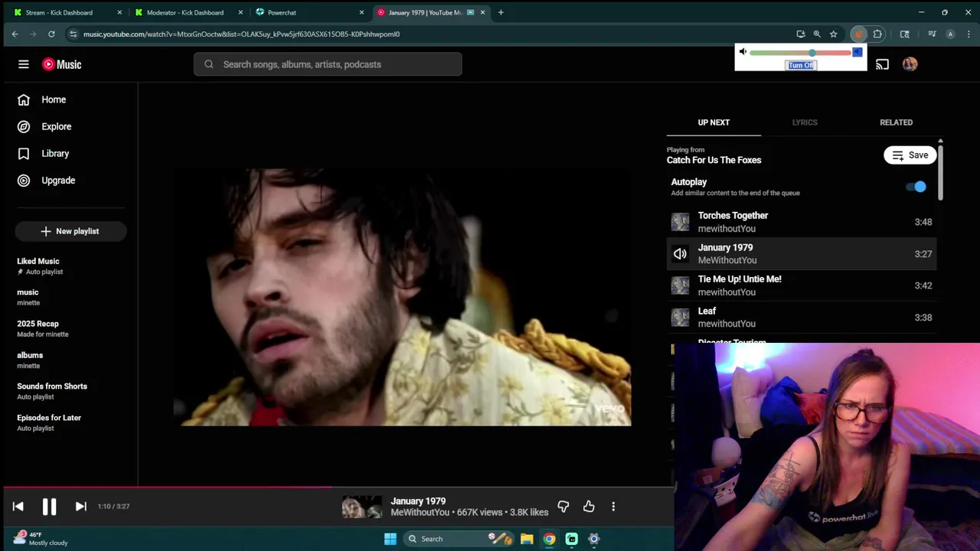
Task: Select January 1979 in queue
Action: [x=802, y=253]
